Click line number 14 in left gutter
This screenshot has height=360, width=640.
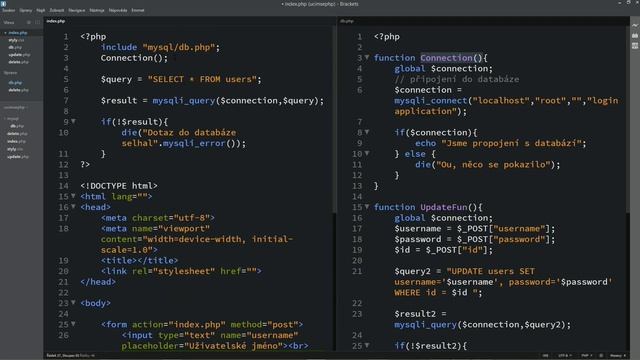click(x=64, y=186)
